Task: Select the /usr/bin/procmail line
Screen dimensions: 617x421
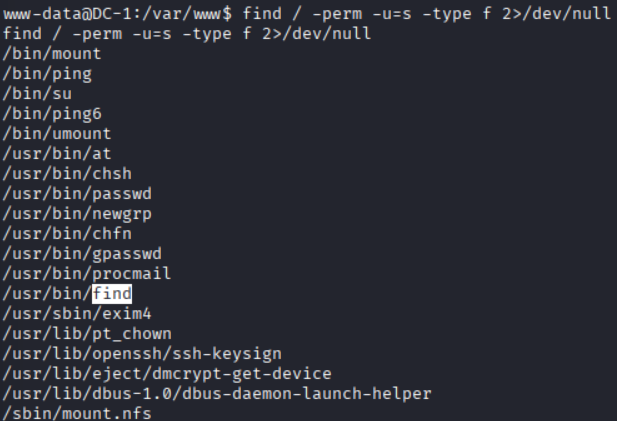Action: [x=74, y=273]
